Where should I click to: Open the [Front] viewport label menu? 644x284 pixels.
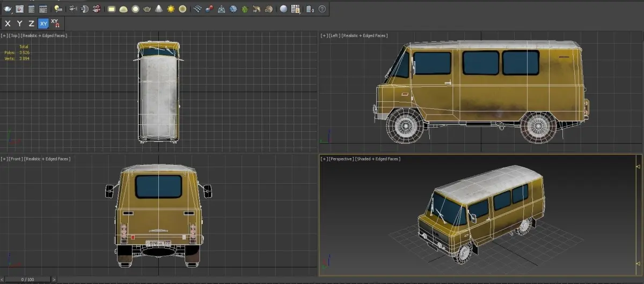point(15,159)
